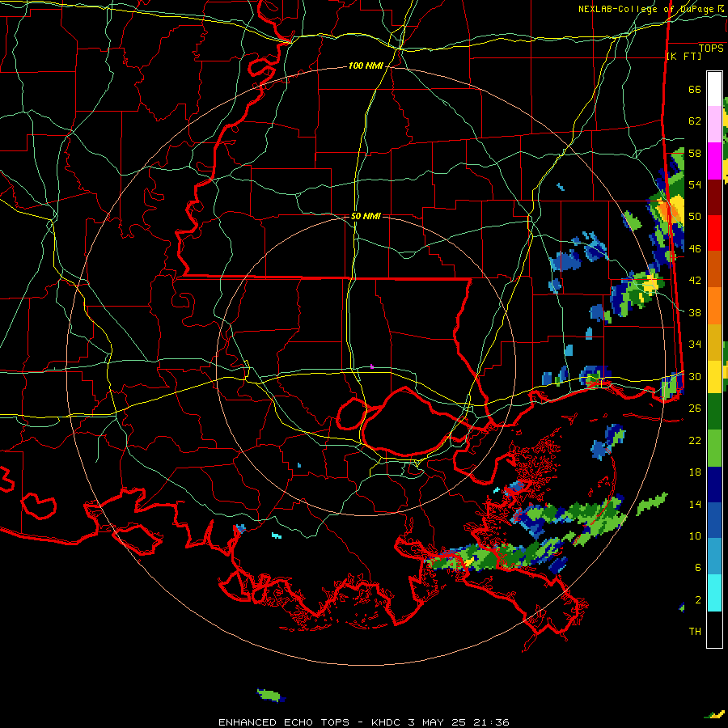Click the green echo blob below the outer ring
This screenshot has width=728, height=728.
(271, 695)
